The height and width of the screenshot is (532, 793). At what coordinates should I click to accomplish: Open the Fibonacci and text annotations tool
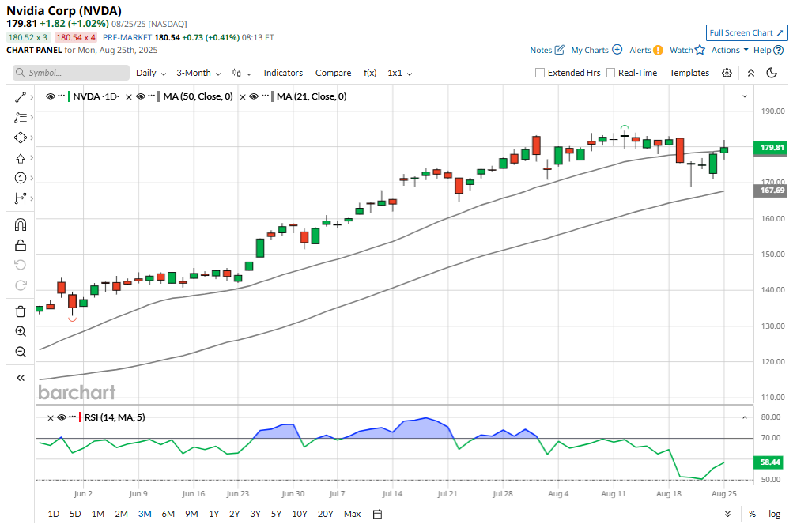[x=21, y=117]
